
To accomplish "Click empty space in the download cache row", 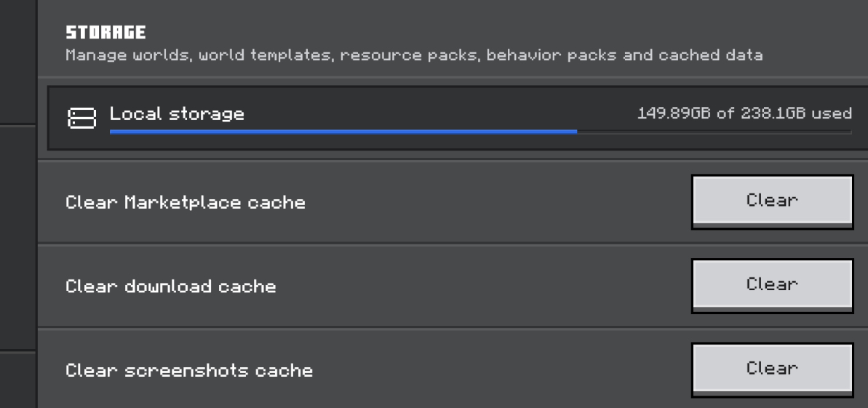I will coord(482,287).
